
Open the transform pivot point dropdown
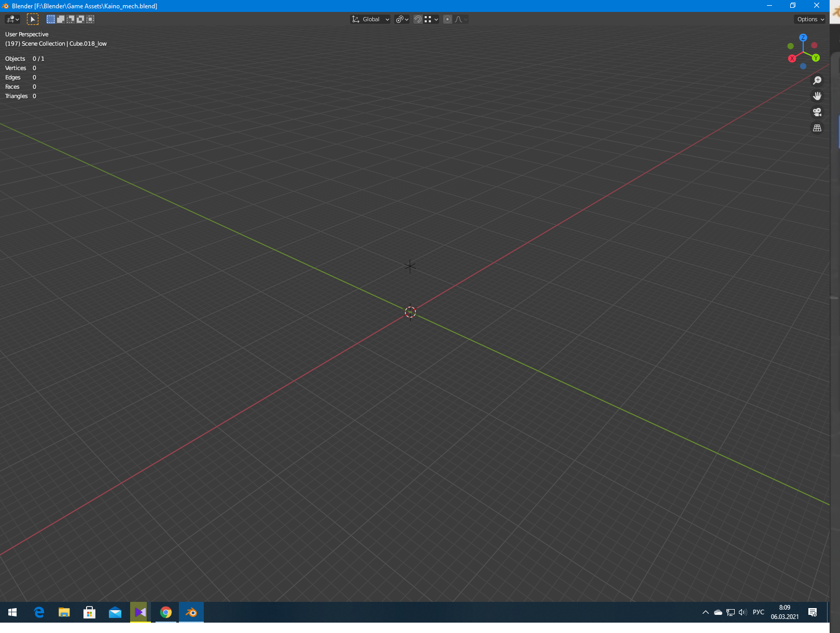tap(402, 19)
